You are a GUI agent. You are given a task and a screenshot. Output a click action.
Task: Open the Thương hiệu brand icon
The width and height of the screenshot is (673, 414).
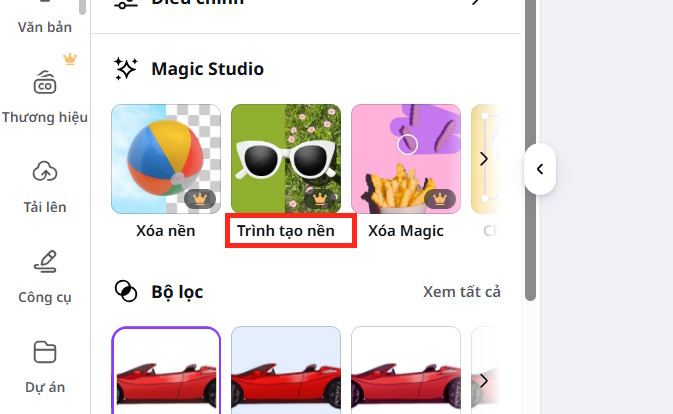tap(45, 83)
